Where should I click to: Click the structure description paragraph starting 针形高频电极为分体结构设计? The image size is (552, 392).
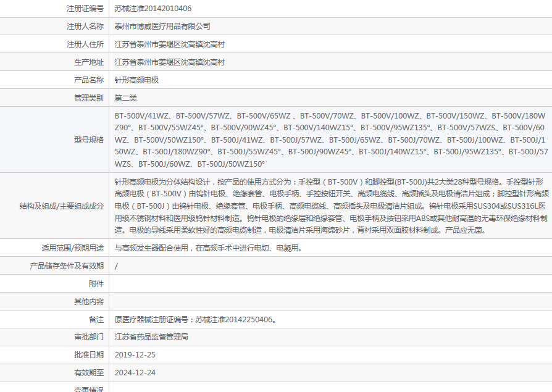pos(332,206)
